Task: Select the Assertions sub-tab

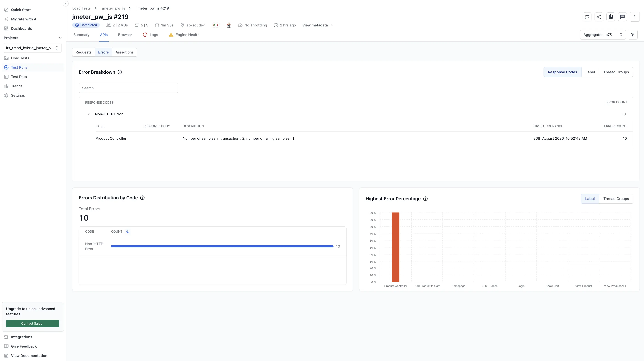Action: pos(125,52)
